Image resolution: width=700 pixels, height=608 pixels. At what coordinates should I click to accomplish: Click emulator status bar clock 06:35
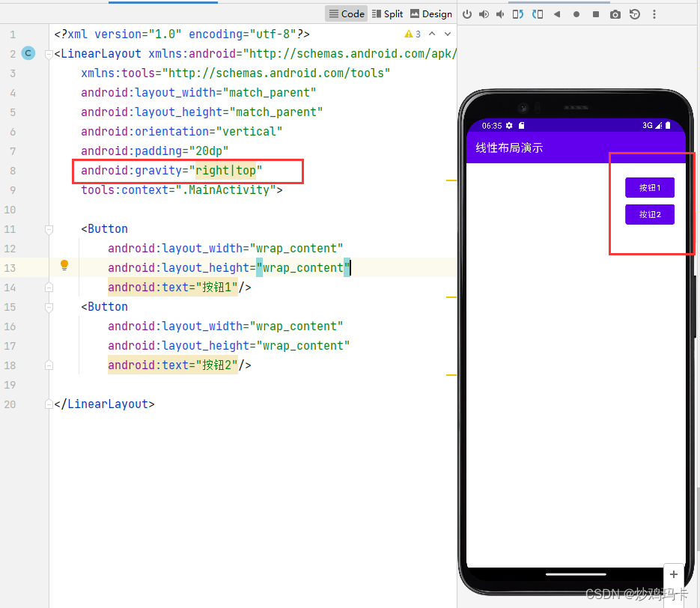[x=492, y=126]
